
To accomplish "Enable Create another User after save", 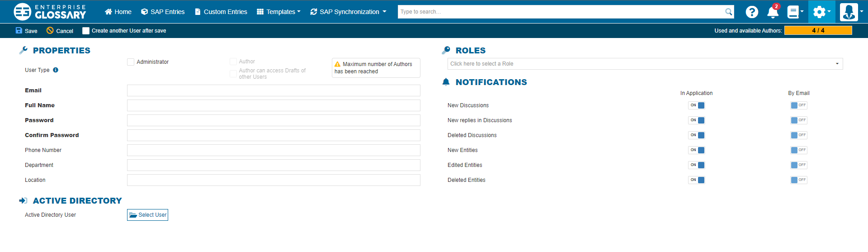I will click(x=86, y=31).
